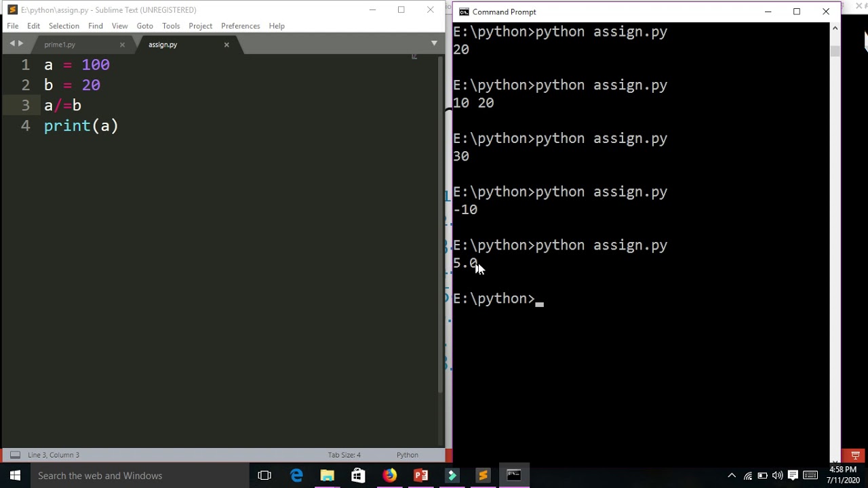The width and height of the screenshot is (868, 488).
Task: Place cursor on the b = 20 line
Action: tap(72, 85)
